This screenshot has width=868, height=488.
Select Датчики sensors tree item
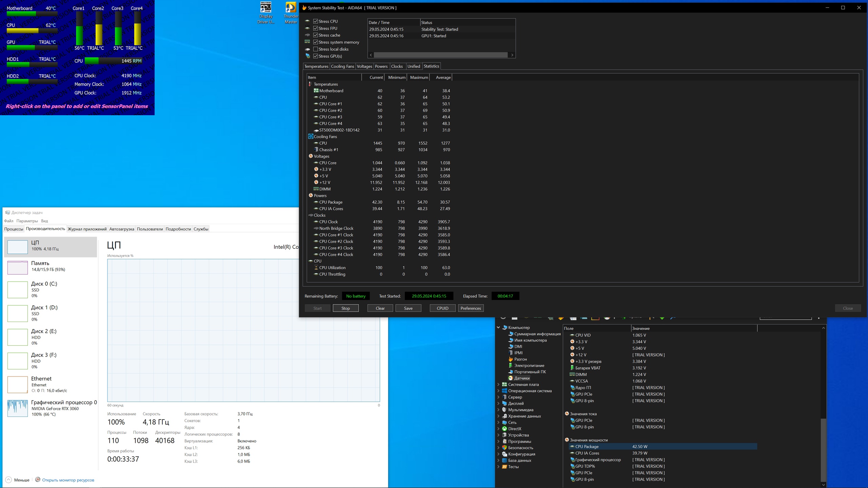[x=521, y=378]
